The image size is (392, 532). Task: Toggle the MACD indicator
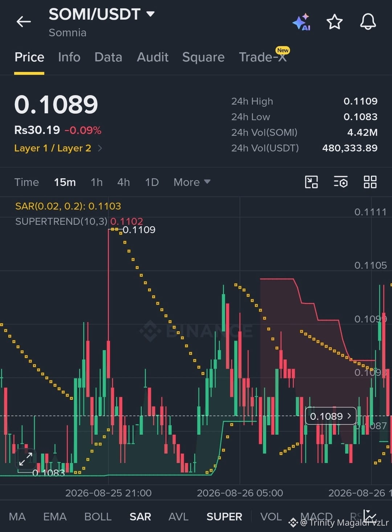tap(317, 516)
